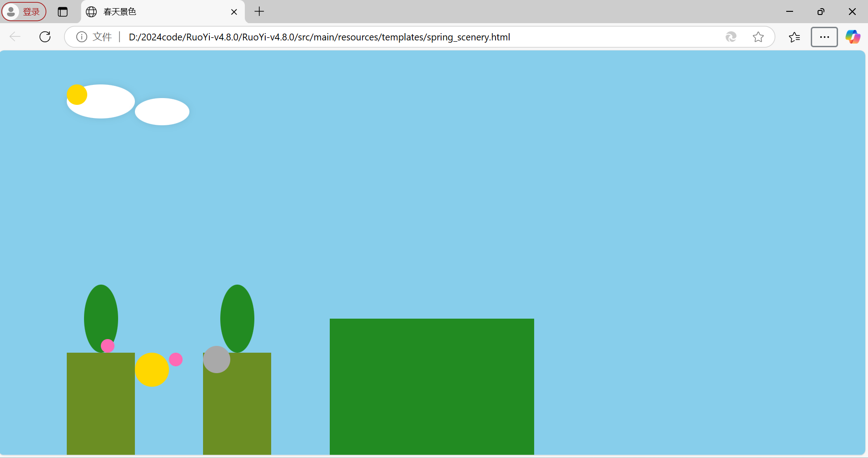Image resolution: width=868 pixels, height=458 pixels.
Task: Open the Settings and more menu
Action: pyautogui.click(x=824, y=37)
